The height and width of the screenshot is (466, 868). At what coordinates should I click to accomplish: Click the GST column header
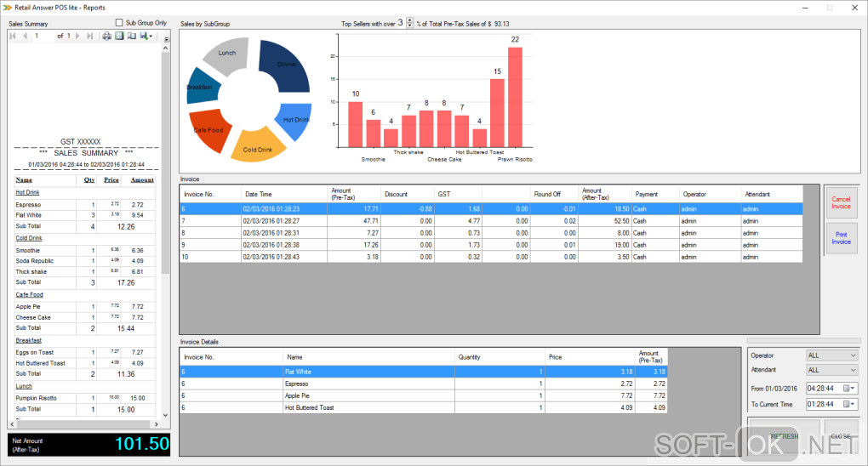[x=458, y=194]
